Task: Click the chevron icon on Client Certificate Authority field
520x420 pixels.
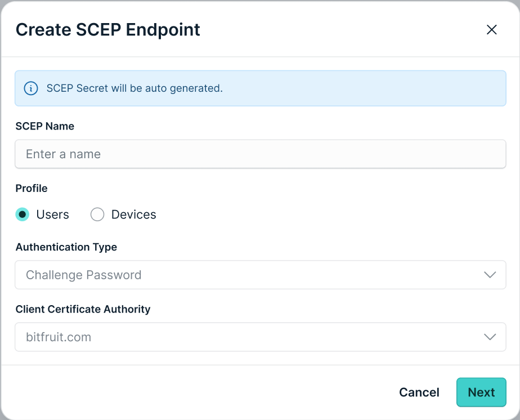Action: [x=490, y=337]
